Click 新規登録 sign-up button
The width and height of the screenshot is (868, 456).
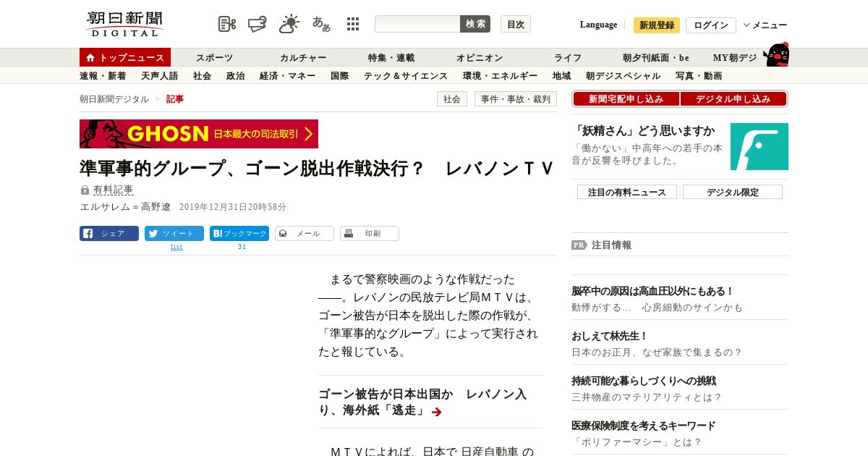(x=657, y=25)
